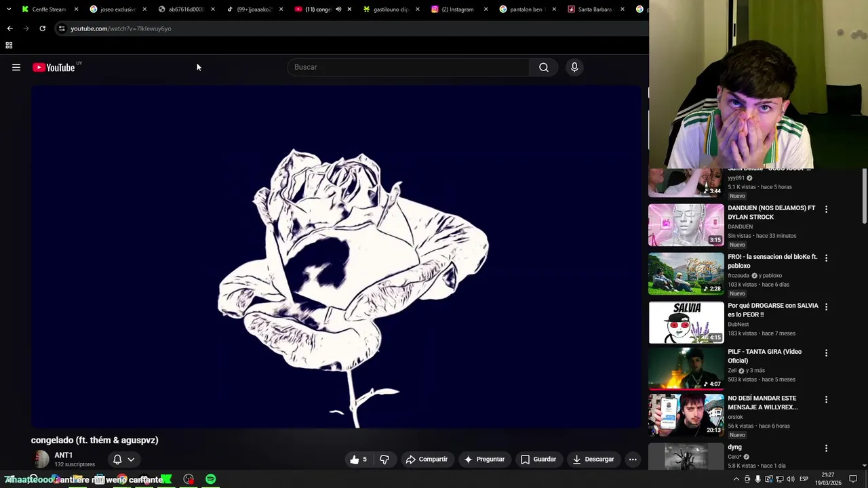Close the (2) Instagram tab
This screenshot has width=868, height=488.
pos(486,9)
